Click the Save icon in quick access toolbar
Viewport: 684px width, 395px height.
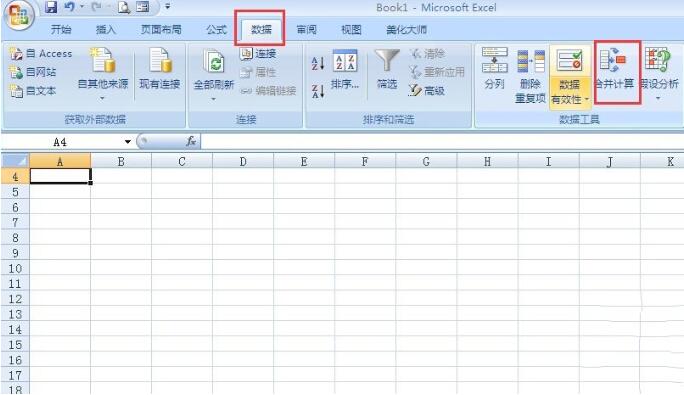tap(51, 7)
